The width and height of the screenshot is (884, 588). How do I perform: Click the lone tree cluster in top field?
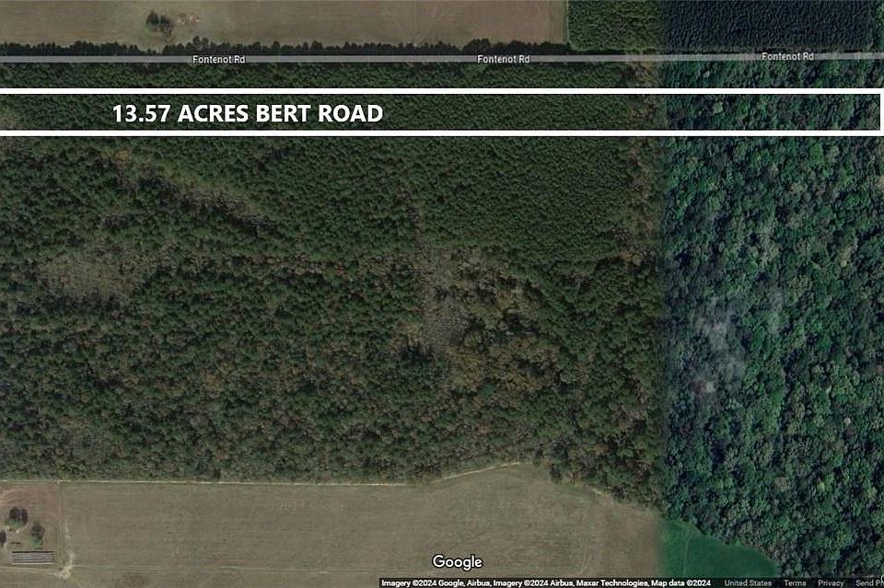(x=160, y=23)
